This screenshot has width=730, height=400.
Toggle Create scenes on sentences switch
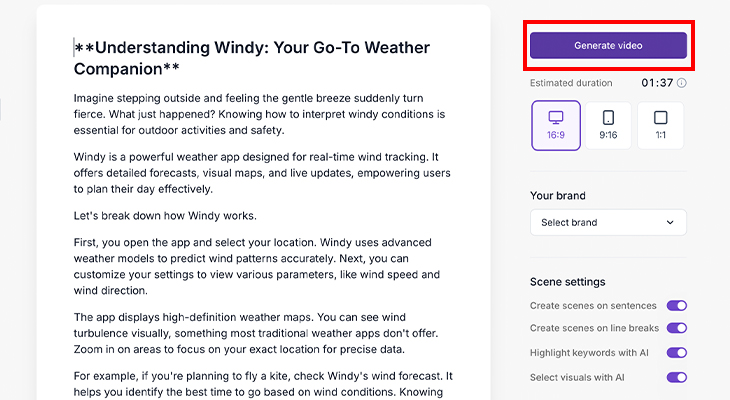pyautogui.click(x=676, y=305)
